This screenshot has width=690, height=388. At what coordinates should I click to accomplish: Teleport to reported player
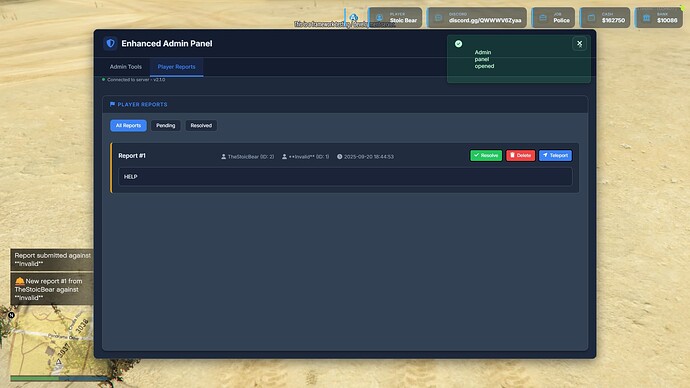[x=555, y=155]
